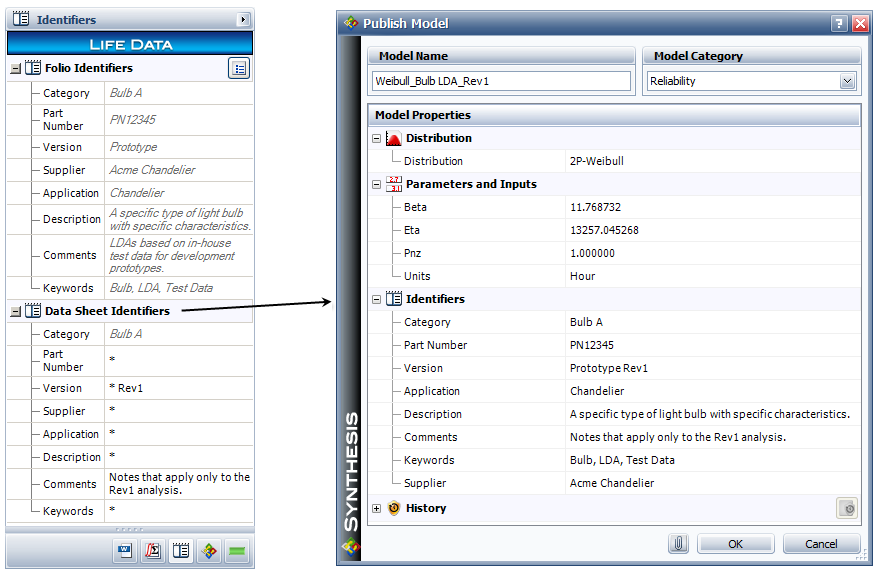Collapse the Data Sheet Identifiers section

(16, 312)
